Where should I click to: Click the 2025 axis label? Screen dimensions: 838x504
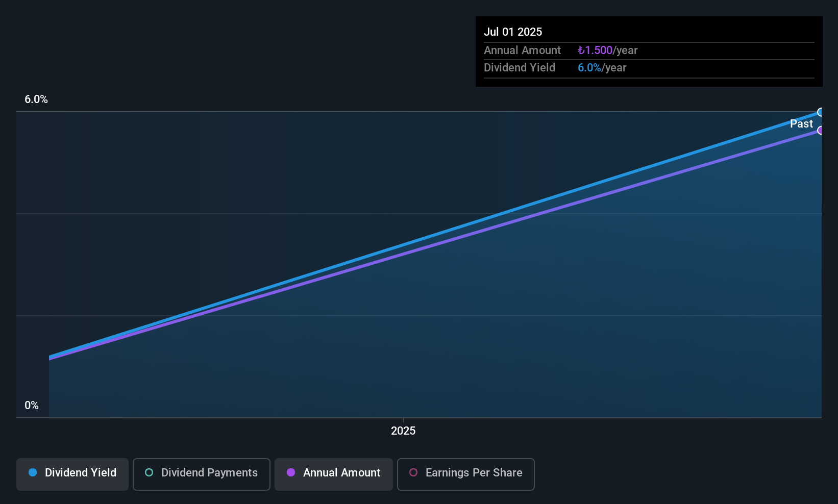403,431
